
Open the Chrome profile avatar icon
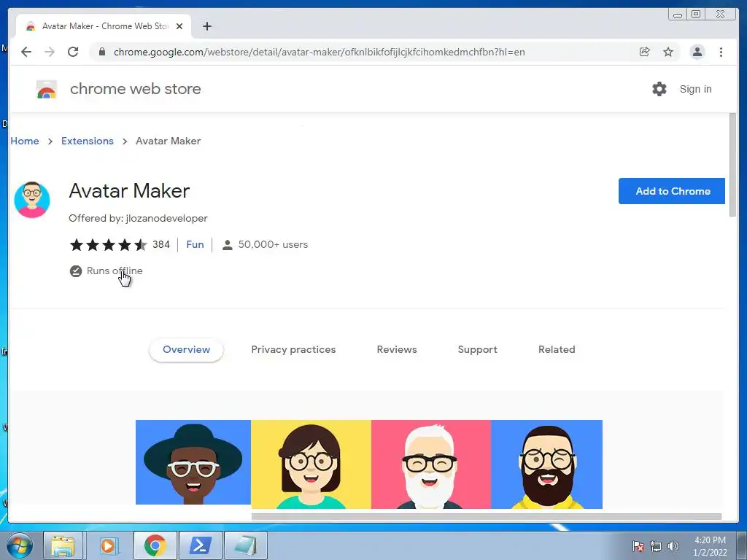pos(697,52)
